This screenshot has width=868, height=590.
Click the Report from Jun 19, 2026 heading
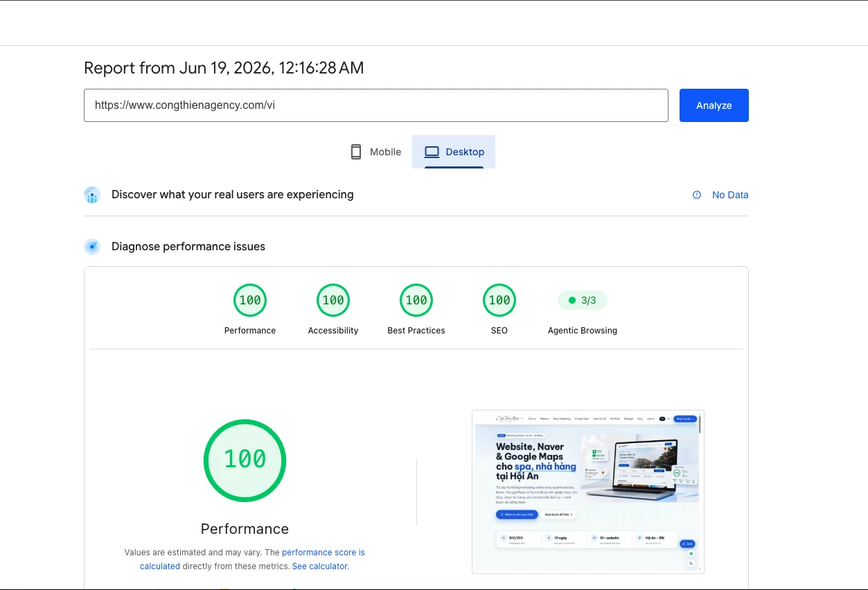(224, 68)
